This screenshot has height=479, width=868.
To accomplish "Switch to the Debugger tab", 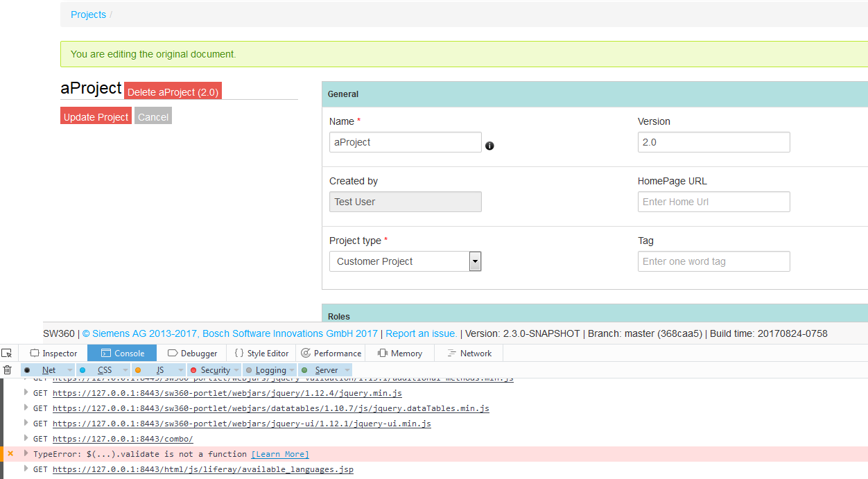I will tap(192, 353).
